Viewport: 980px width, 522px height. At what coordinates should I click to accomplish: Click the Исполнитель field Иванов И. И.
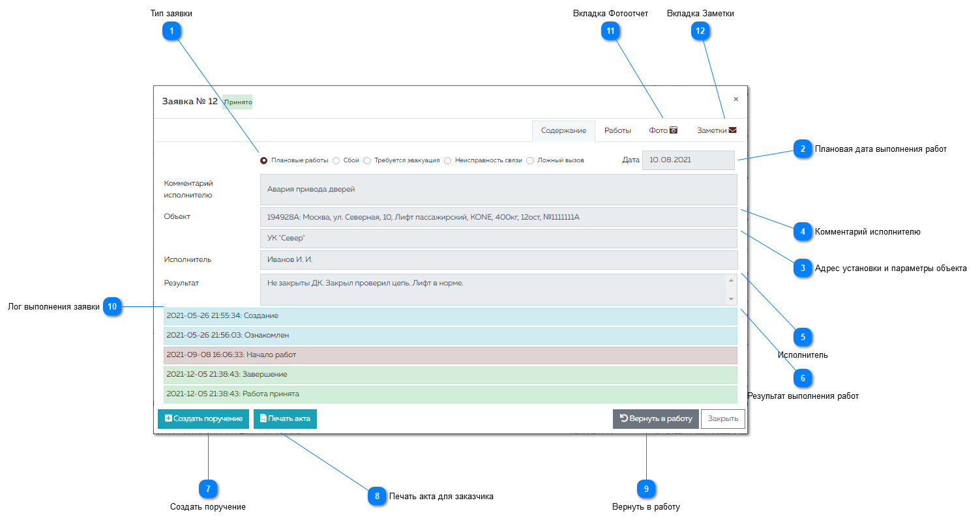[499, 260]
